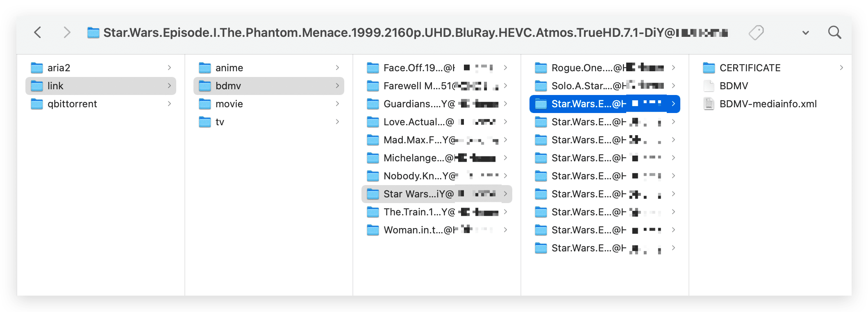Open the tags icon in toolbar

pos(756,32)
